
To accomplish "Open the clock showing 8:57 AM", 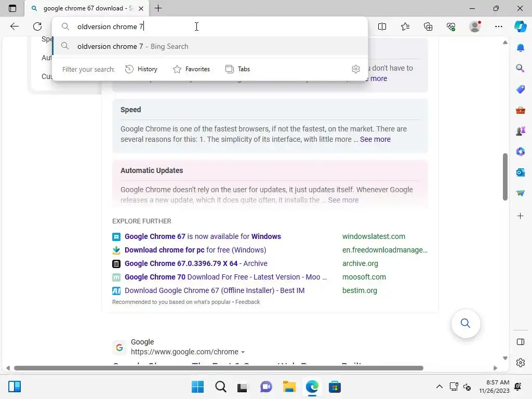I will 495,387.
